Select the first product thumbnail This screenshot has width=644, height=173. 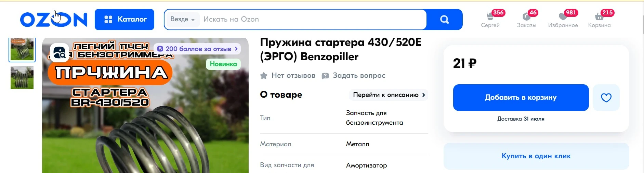[x=22, y=49]
